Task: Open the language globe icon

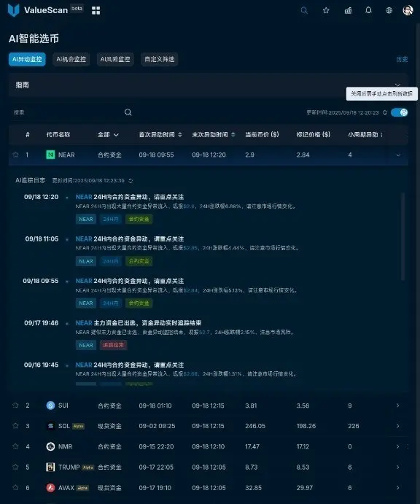Action: coord(389,10)
